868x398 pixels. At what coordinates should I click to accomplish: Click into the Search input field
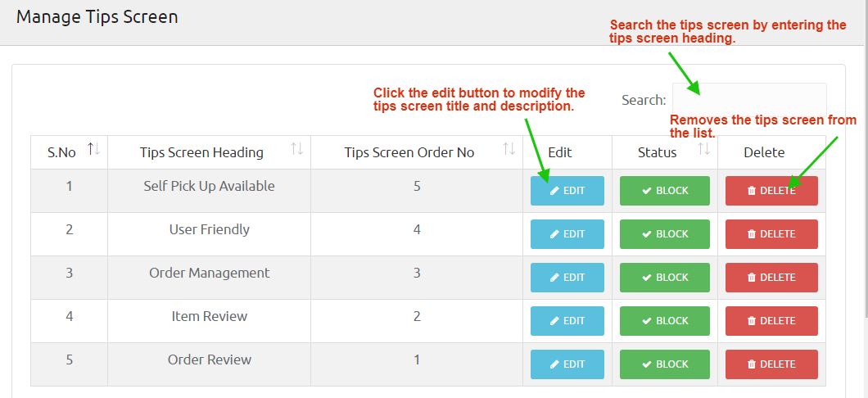(x=748, y=99)
